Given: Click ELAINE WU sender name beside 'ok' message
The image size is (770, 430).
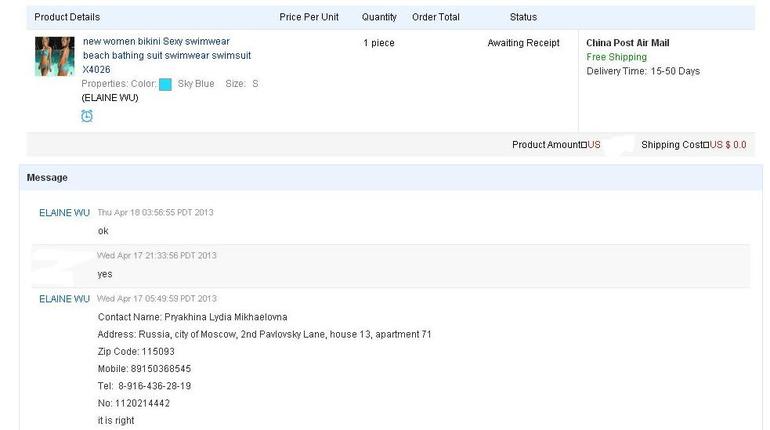Looking at the screenshot, I should click(x=64, y=213).
